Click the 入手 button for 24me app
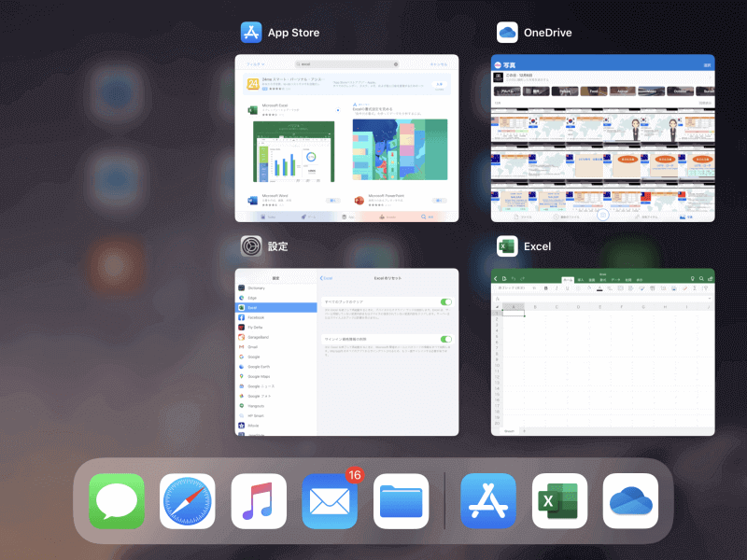Viewport: 747px width, 560px height. click(439, 84)
